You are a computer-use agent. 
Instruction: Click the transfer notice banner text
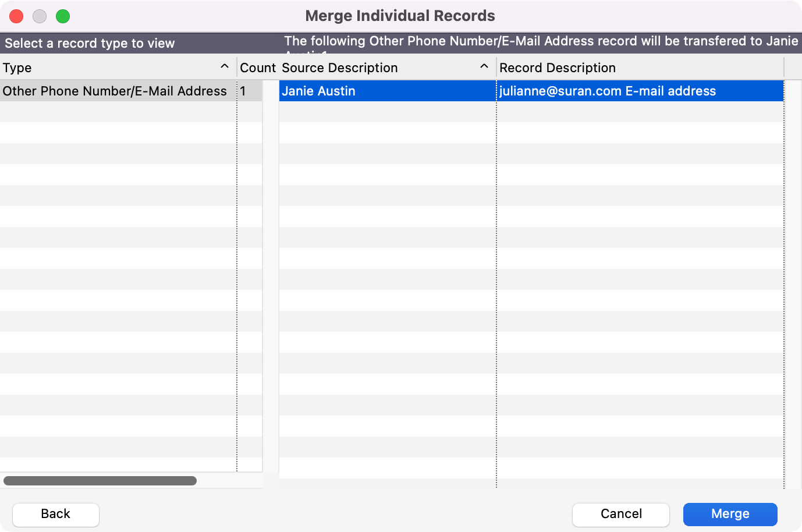(x=541, y=41)
